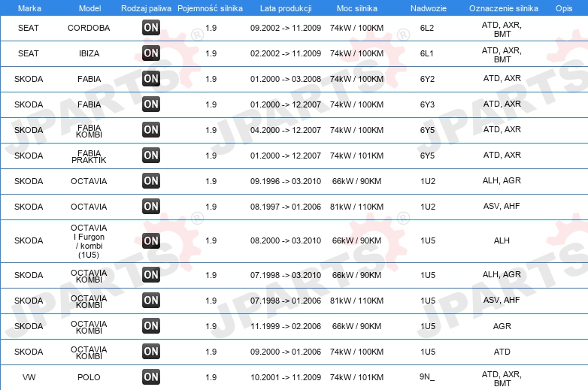Click production dates 08.1997 -> 01.2006
588x390 pixels.
286,207
